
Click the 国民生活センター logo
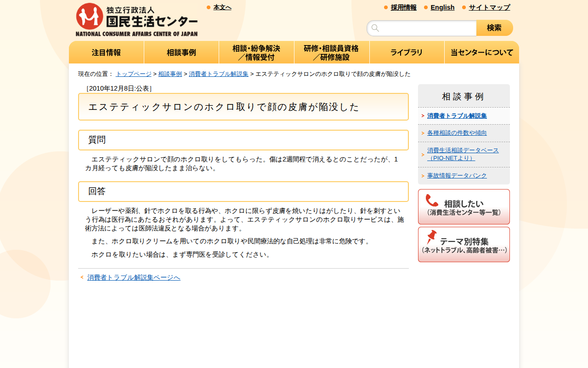tap(136, 20)
